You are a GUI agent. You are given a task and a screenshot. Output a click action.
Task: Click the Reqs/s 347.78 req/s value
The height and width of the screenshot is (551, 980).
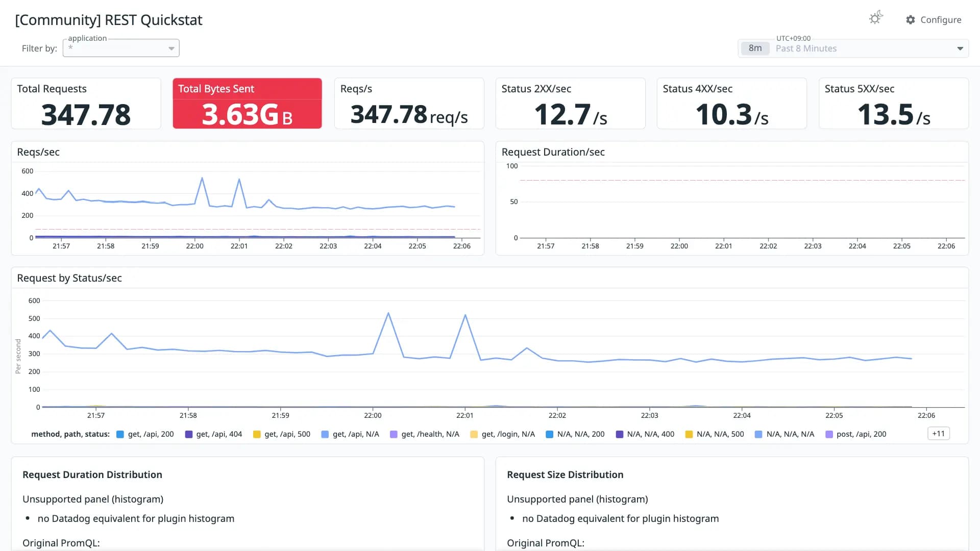[x=409, y=114]
